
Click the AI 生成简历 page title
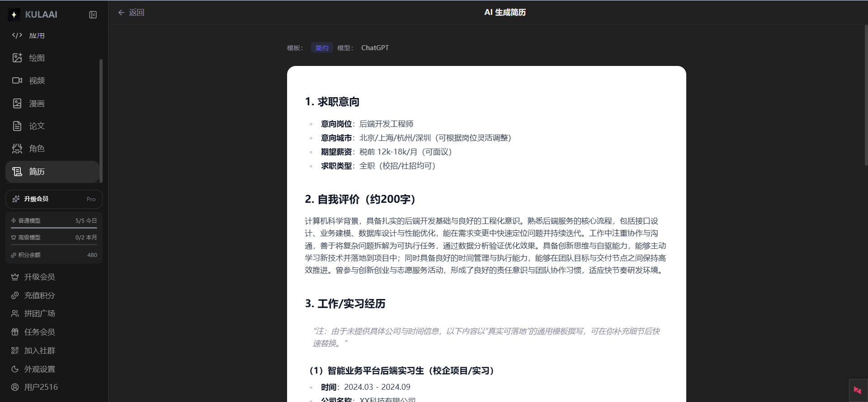[505, 13]
